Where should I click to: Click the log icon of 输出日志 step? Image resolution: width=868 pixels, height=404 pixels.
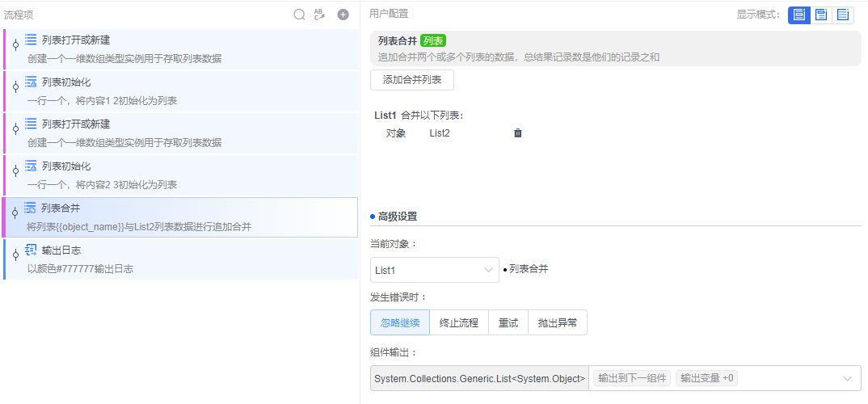(31, 250)
